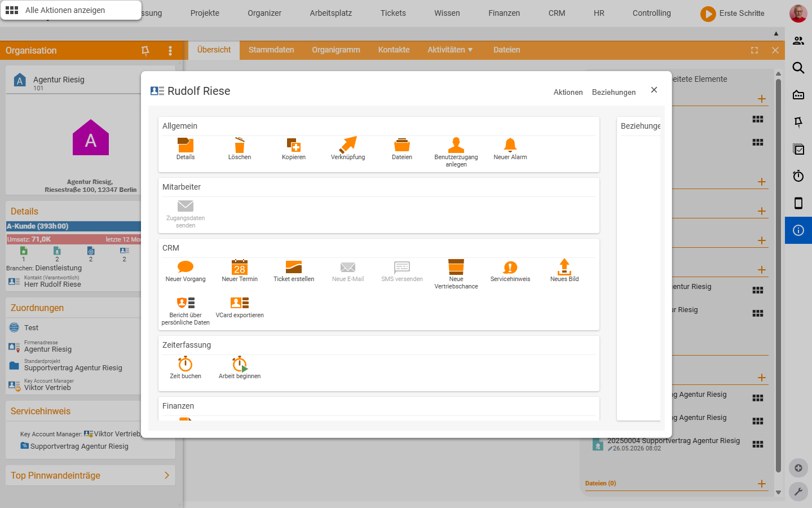Click Zugangsdaten senden envelope icon
This screenshot has height=508, width=812.
tap(186, 206)
